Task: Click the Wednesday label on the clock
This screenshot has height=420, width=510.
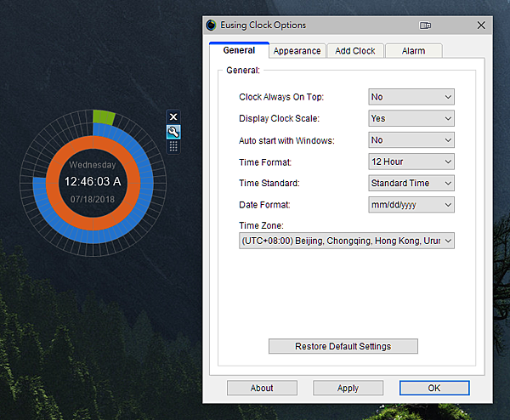Action: point(93,165)
